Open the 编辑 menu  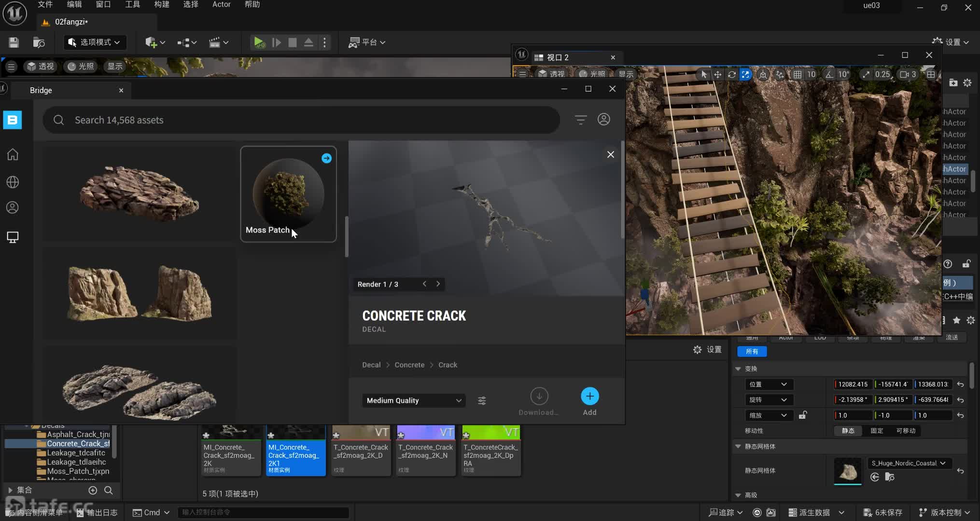[74, 4]
